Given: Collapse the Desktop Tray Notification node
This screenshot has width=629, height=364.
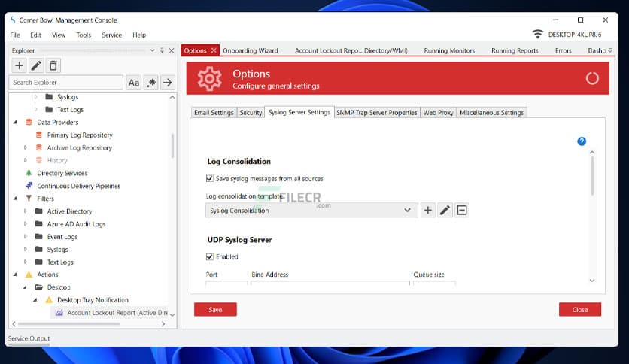Looking at the screenshot, I should pos(35,300).
